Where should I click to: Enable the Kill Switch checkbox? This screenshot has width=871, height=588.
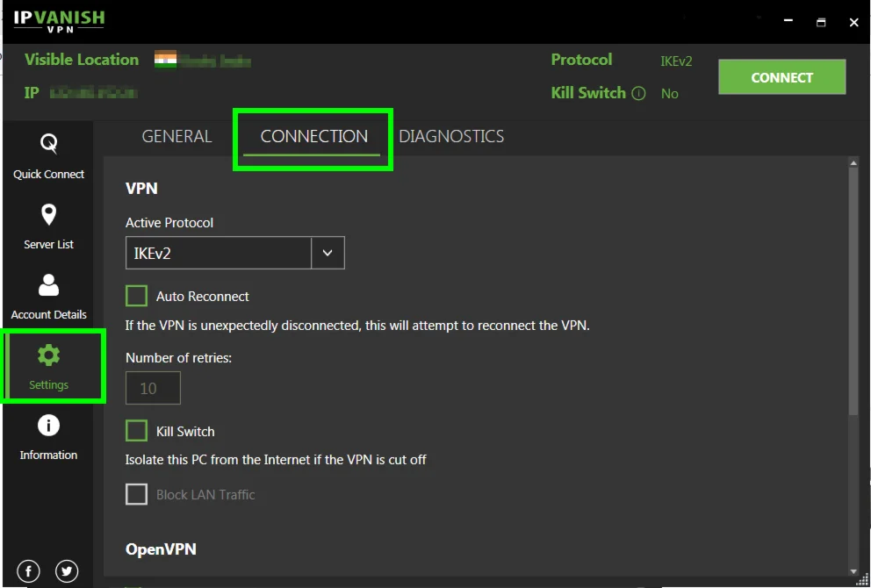coord(137,431)
